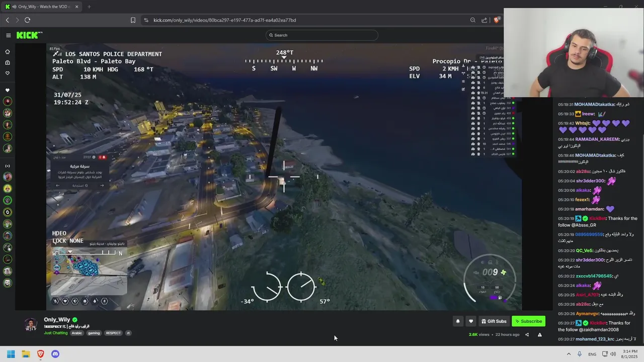This screenshot has height=362, width=644.
Task: Close the Only_Wily browser tab
Action: 77,7
